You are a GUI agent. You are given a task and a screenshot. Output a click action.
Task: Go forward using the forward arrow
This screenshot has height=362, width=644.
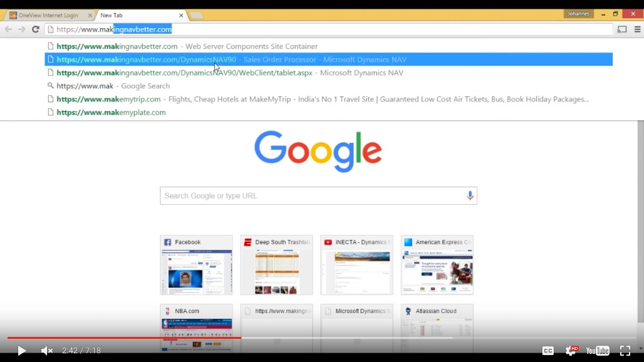point(22,29)
